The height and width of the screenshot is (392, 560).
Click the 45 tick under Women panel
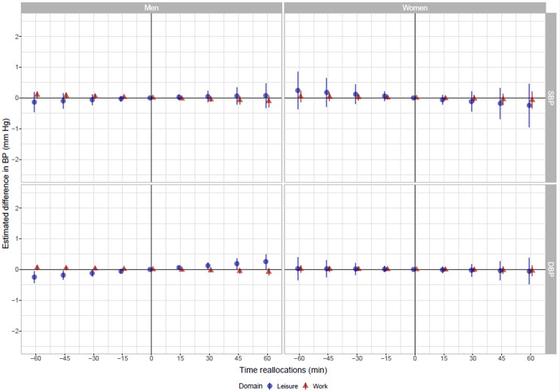click(x=502, y=358)
